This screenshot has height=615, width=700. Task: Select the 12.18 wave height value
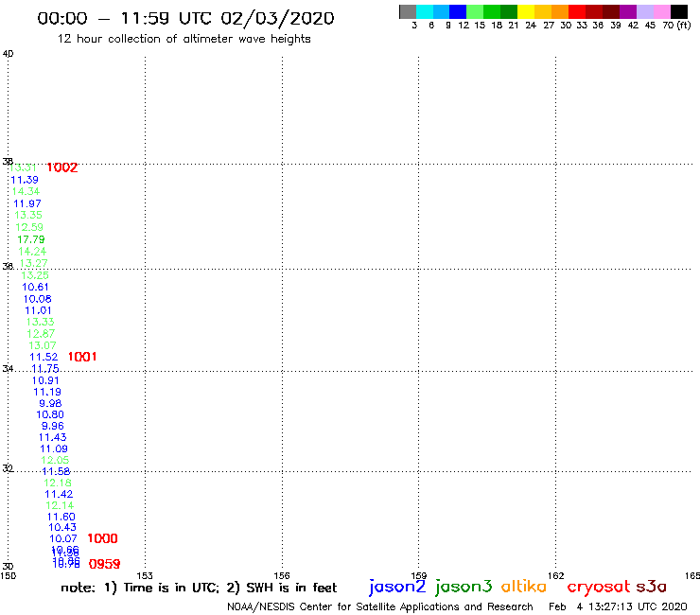click(x=58, y=483)
